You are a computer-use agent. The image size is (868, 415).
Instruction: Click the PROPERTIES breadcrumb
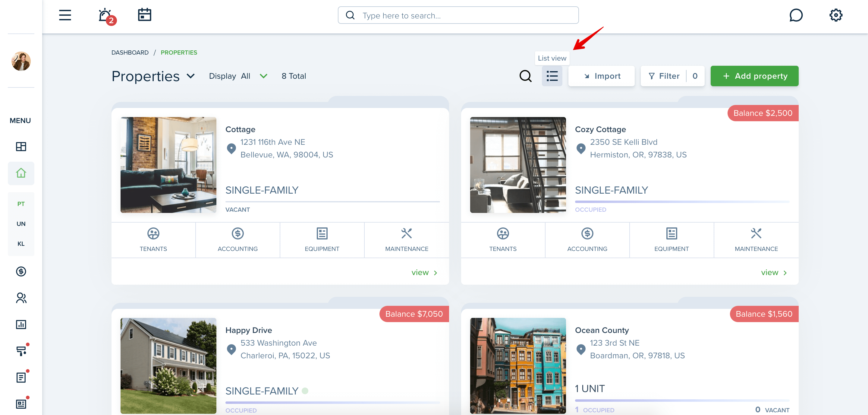[x=179, y=52]
